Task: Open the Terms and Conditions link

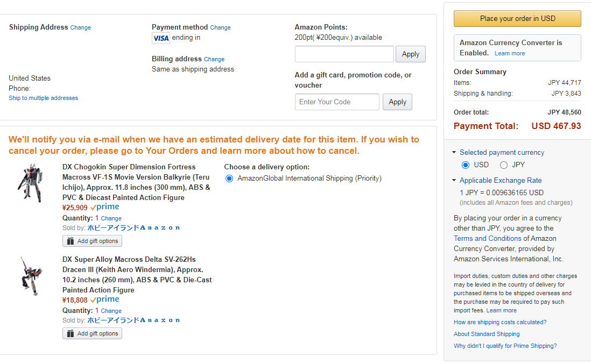Action: [x=487, y=238]
